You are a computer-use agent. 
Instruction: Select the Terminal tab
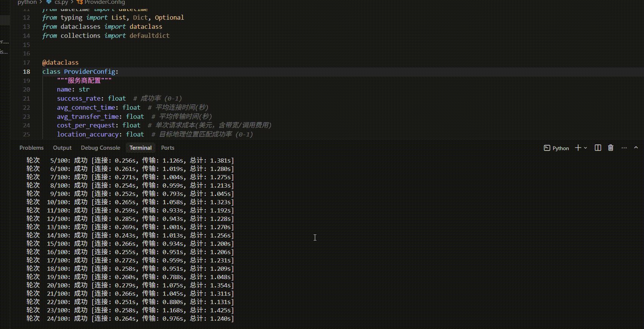(x=140, y=148)
